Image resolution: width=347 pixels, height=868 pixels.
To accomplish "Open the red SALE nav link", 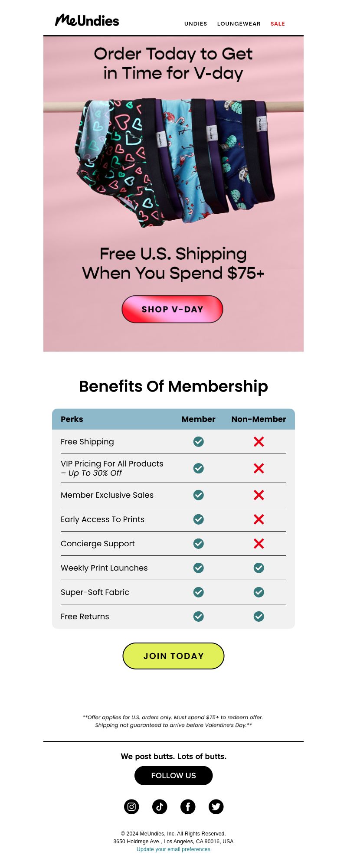I will point(278,24).
